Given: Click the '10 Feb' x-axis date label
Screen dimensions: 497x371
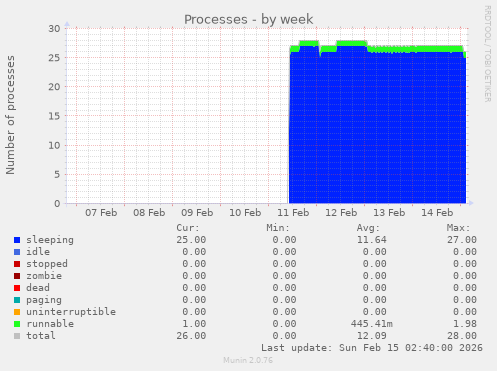Looking at the screenshot, I should (x=245, y=213).
